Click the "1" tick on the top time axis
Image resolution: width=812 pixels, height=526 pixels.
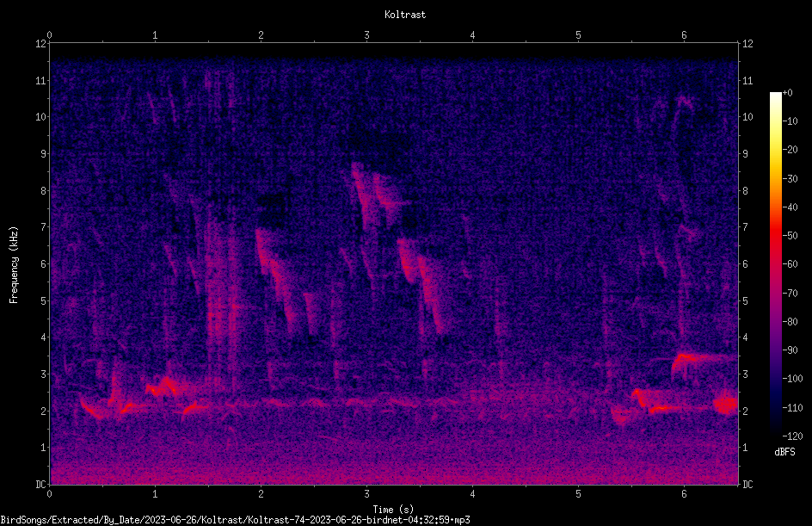155,35
